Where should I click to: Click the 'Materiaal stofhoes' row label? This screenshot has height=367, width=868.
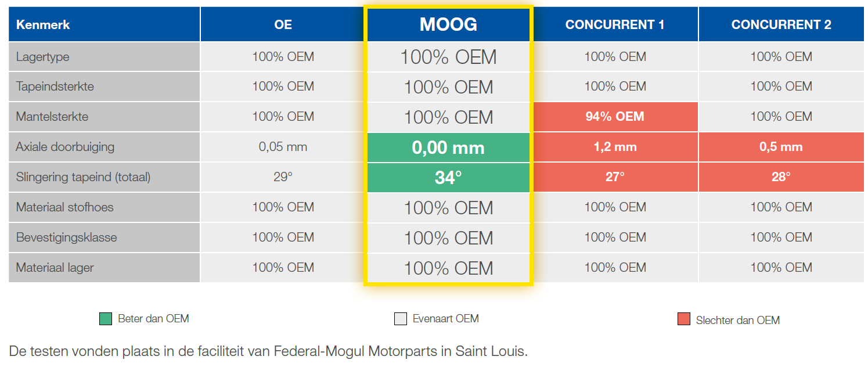coord(65,207)
